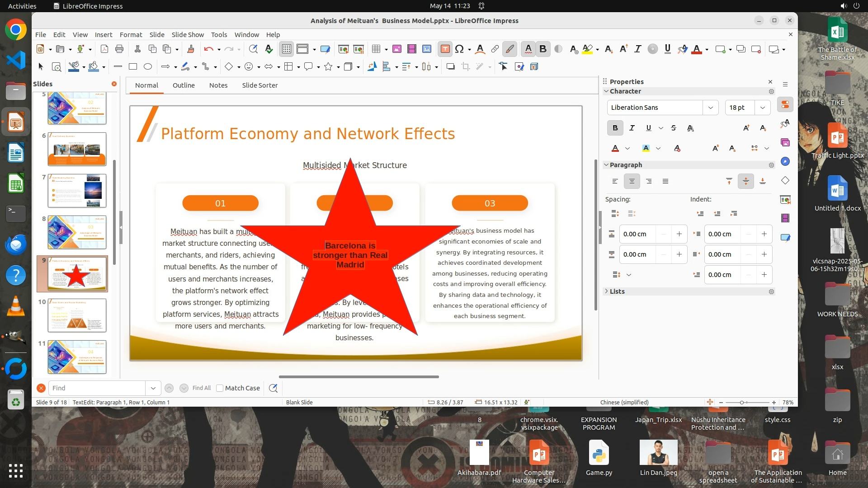
Task: Open Thunderbird from the Ubuntu dock
Action: 16,244
